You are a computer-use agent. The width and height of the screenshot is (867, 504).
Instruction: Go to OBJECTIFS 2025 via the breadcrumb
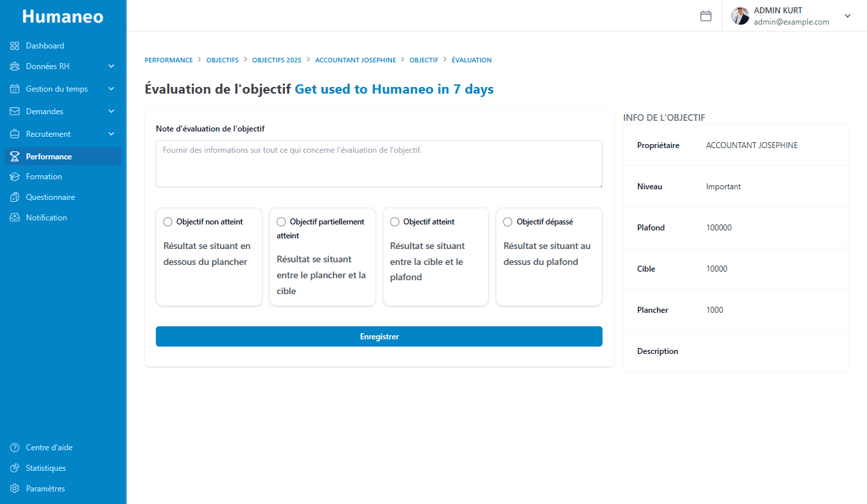(276, 60)
